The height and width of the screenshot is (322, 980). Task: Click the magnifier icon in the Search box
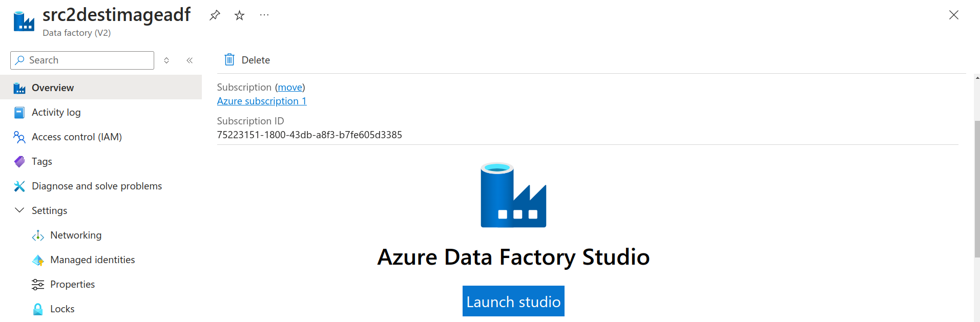click(20, 60)
